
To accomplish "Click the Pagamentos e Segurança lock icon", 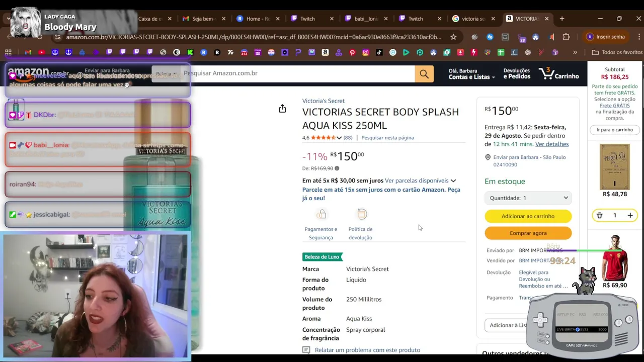I will [321, 215].
